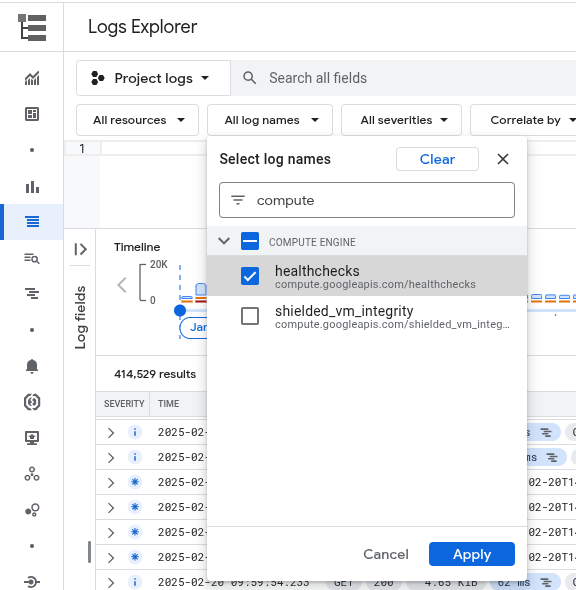Expand the last visible log entry row
This screenshot has height=590, width=576.
[x=111, y=582]
